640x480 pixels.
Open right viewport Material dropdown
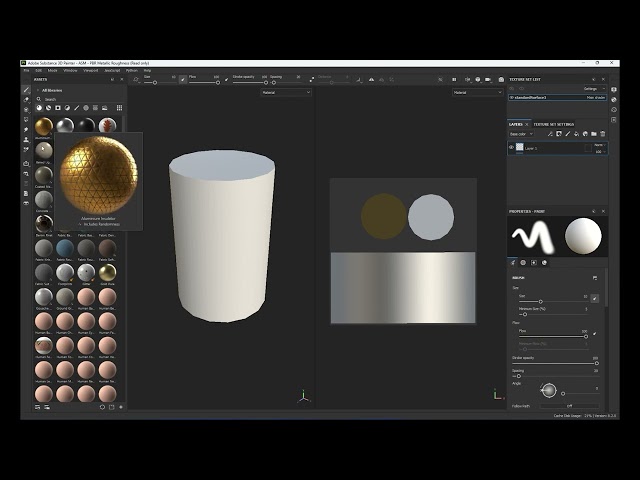[477, 93]
